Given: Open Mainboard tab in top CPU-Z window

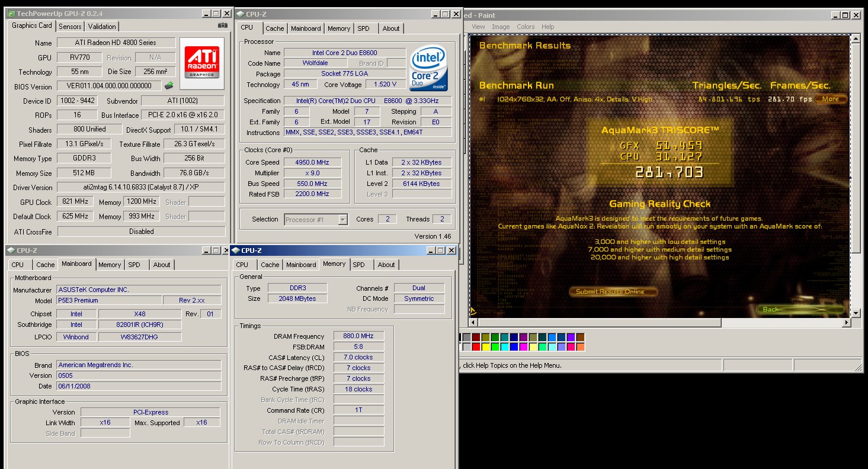Looking at the screenshot, I should point(306,28).
